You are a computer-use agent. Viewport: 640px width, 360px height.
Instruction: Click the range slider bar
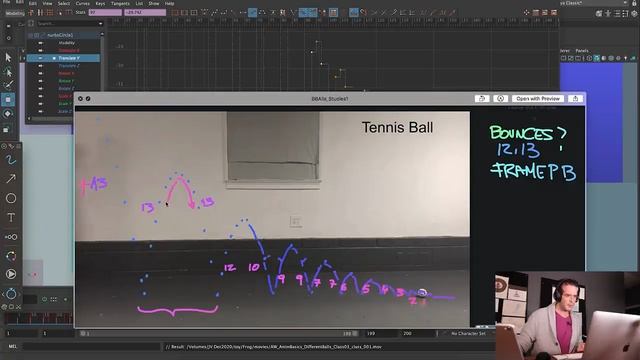(x=219, y=333)
